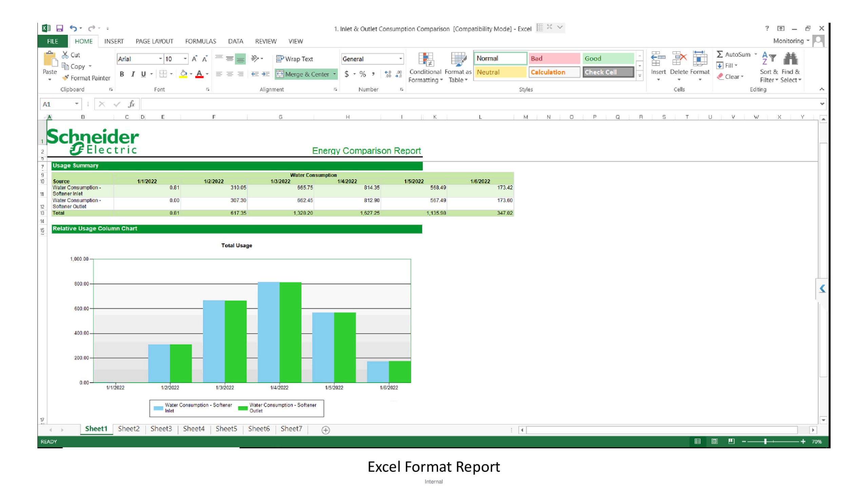
Task: Click the Format Painter brush icon
Action: pyautogui.click(x=66, y=78)
